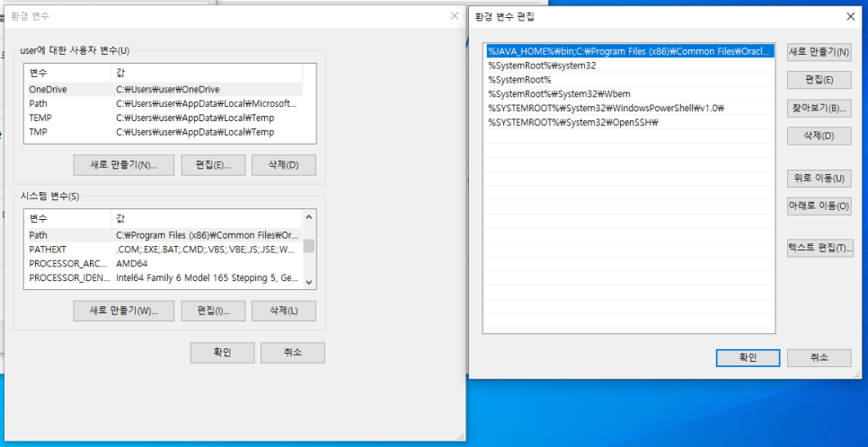Click 편집(E)... under user variables
This screenshot has height=447, width=868.
tap(213, 165)
